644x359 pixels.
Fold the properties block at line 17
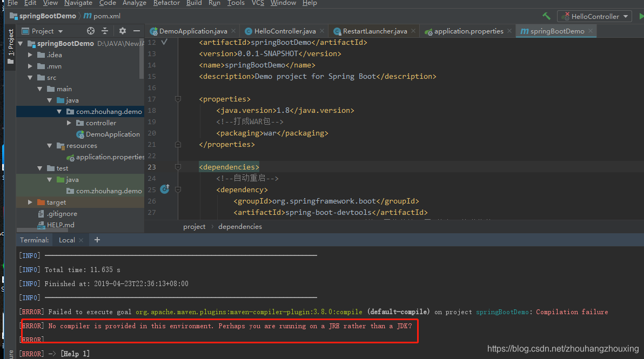[x=178, y=99]
